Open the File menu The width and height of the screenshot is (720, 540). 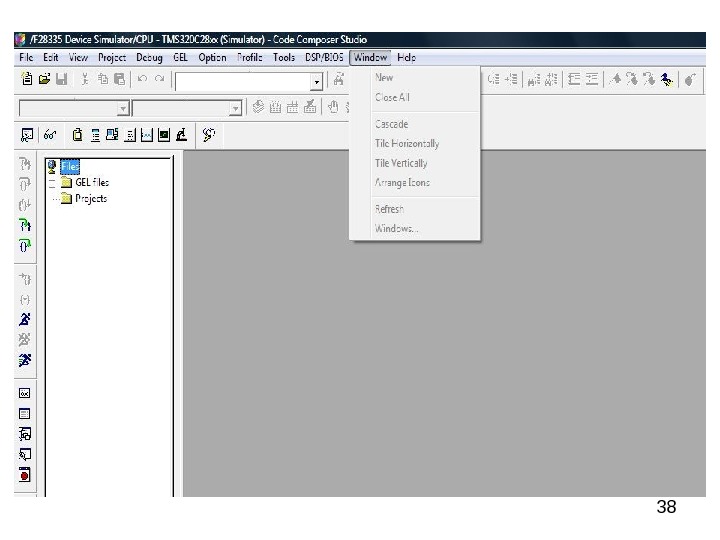click(26, 57)
